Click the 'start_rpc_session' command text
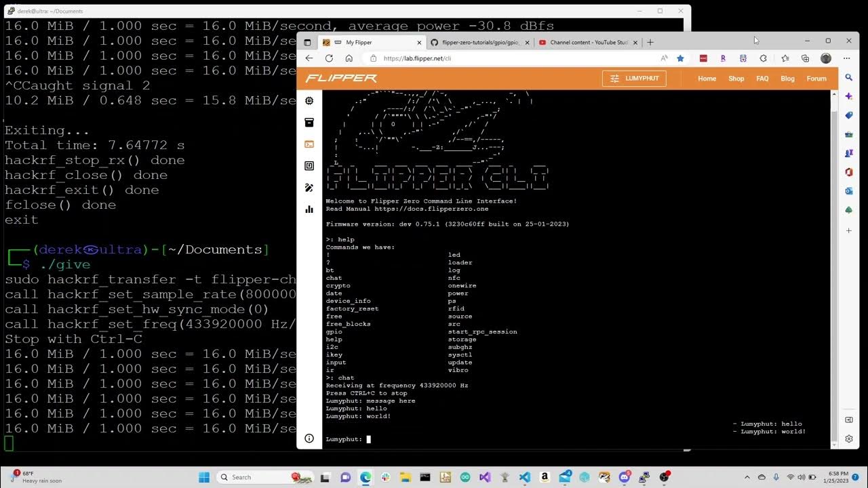868x488 pixels. pos(482,331)
